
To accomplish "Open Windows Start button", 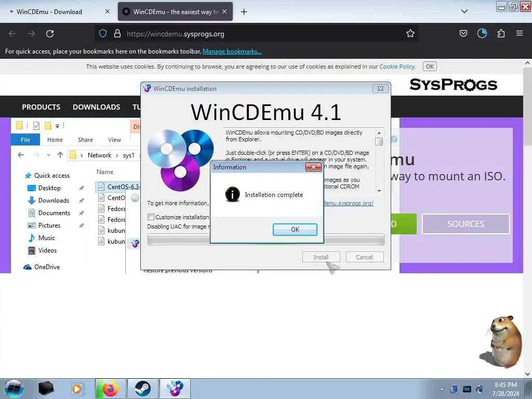I will tap(14, 389).
